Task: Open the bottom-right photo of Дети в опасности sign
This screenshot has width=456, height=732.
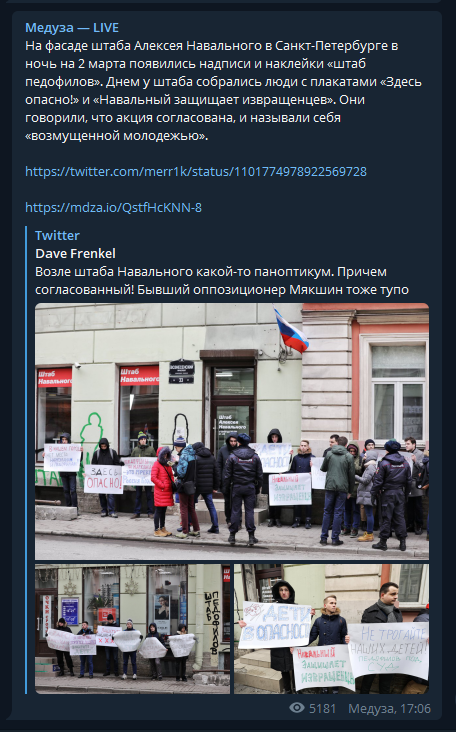Action: (331, 628)
